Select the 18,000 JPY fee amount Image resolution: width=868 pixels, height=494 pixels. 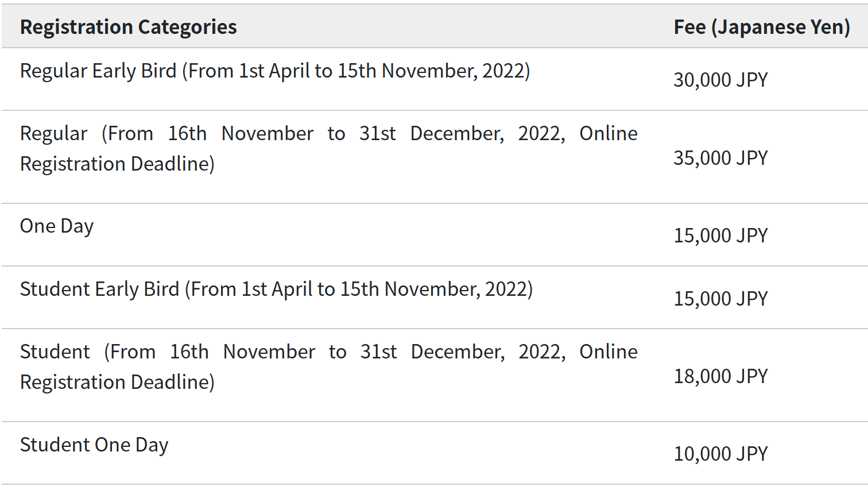pyautogui.click(x=720, y=376)
